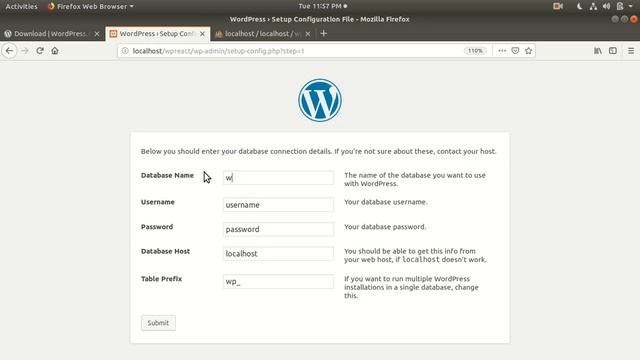Click the address bar URL
Viewport: 640px width, 360px height.
[218, 51]
